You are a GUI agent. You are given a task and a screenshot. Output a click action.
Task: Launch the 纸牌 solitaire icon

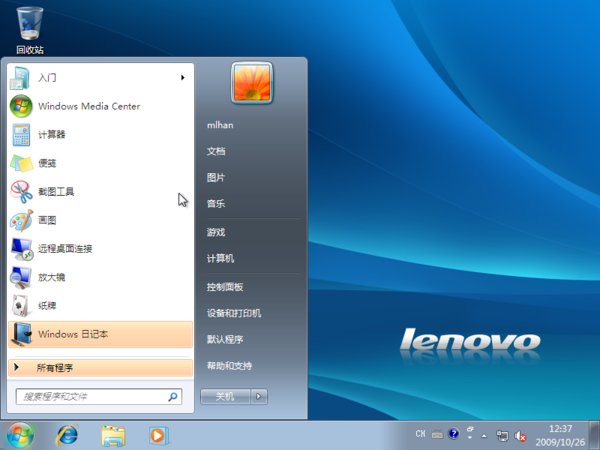pos(21,305)
